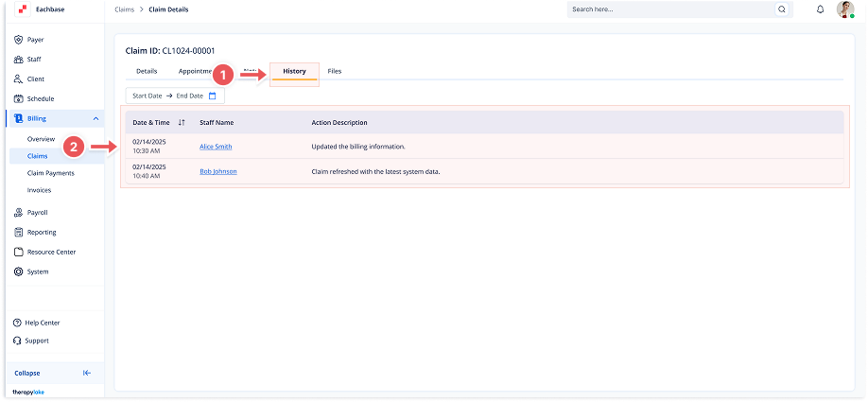Open the Payer shield icon
Image resolution: width=868 pixels, height=402 pixels.
(18, 40)
